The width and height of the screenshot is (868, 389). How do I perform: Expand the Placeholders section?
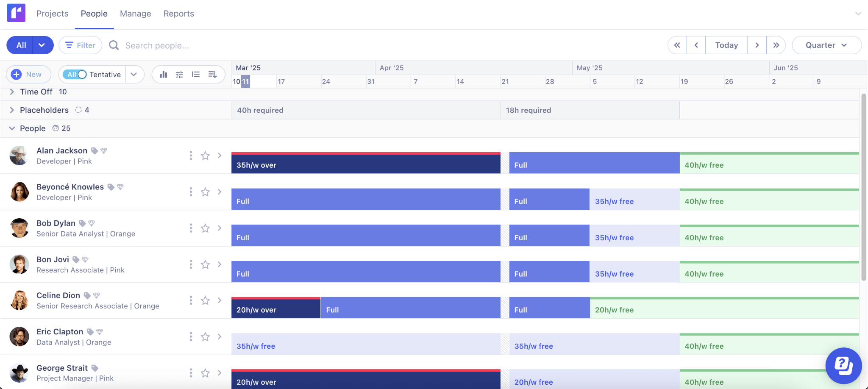pyautogui.click(x=12, y=110)
